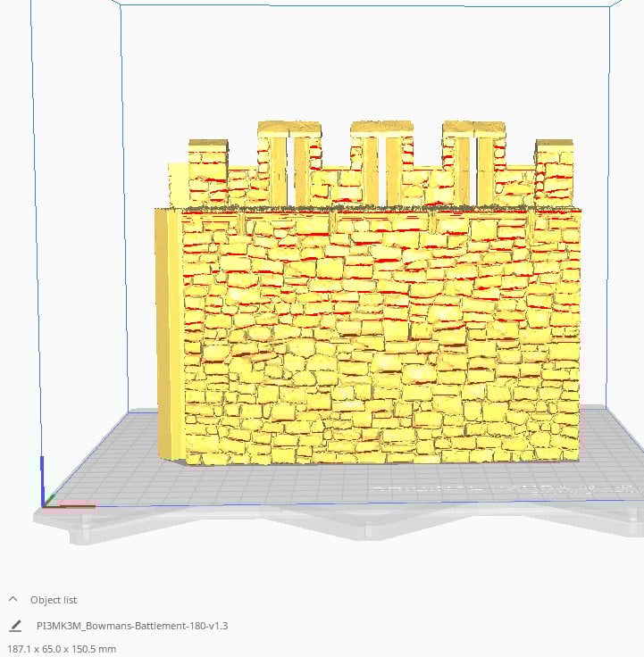Click the Object list header label
The image size is (644, 657).
[x=54, y=600]
